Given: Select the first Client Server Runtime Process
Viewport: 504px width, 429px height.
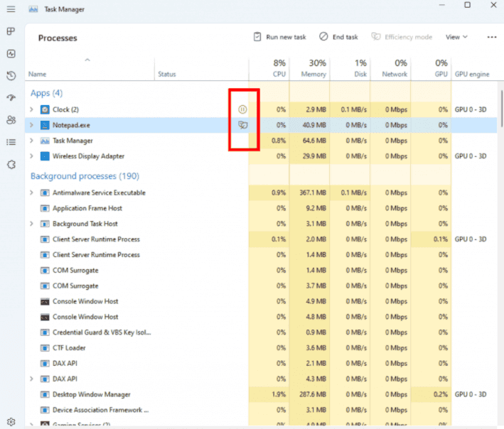Looking at the screenshot, I should 261,239.
